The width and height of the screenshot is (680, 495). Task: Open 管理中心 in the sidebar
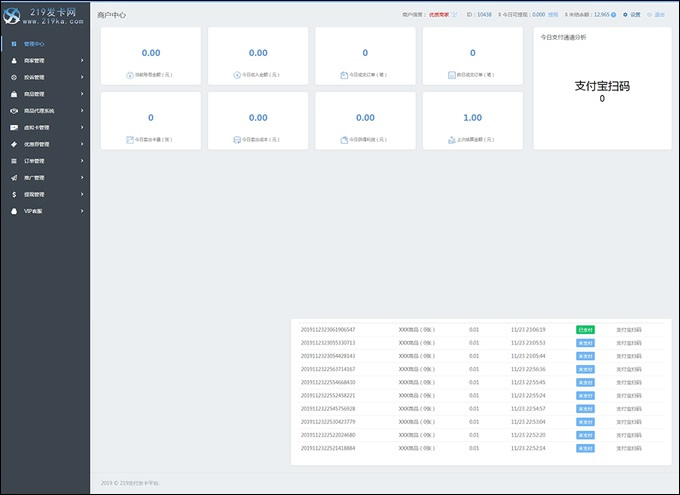33,44
